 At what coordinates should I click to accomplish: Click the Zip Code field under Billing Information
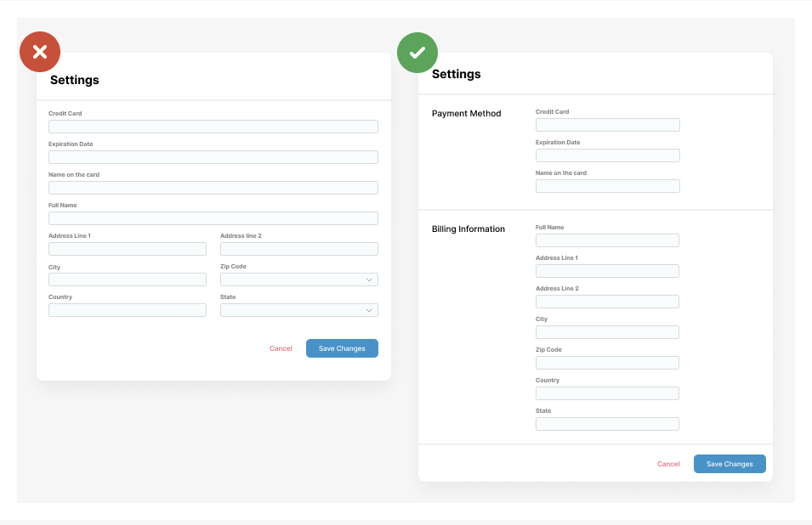[607, 362]
